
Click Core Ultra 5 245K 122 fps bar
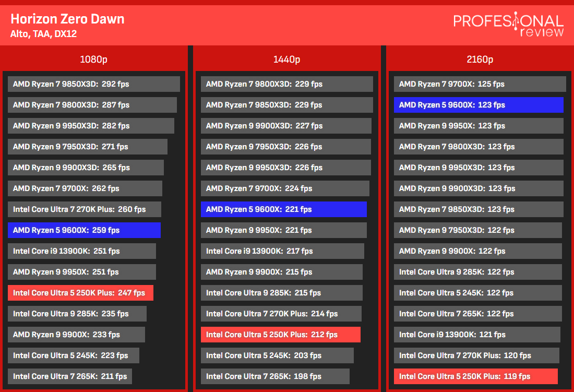477,292
